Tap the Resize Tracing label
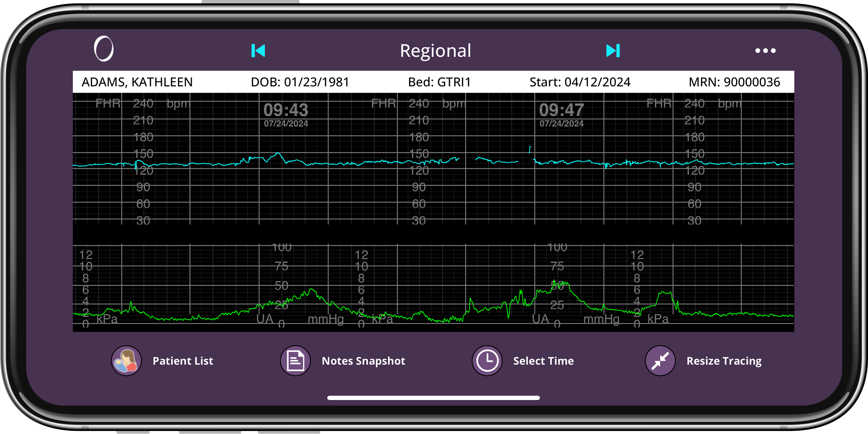The image size is (868, 434). [x=724, y=361]
